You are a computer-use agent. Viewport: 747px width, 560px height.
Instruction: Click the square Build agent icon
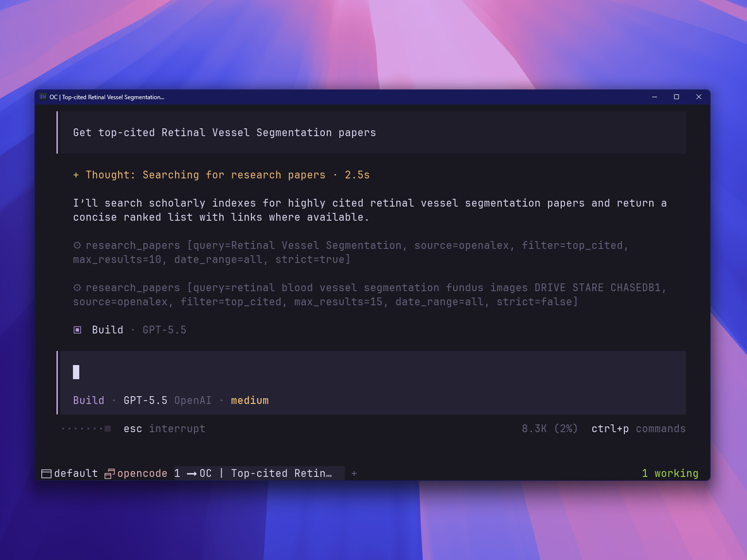point(77,330)
